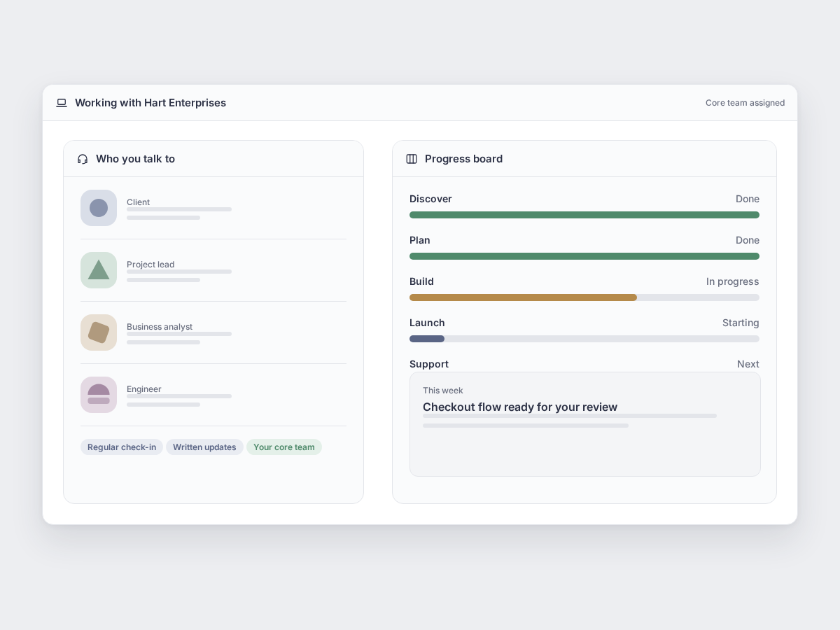Click the Working with Hart Enterprises title
This screenshot has width=840, height=630.
click(x=150, y=103)
